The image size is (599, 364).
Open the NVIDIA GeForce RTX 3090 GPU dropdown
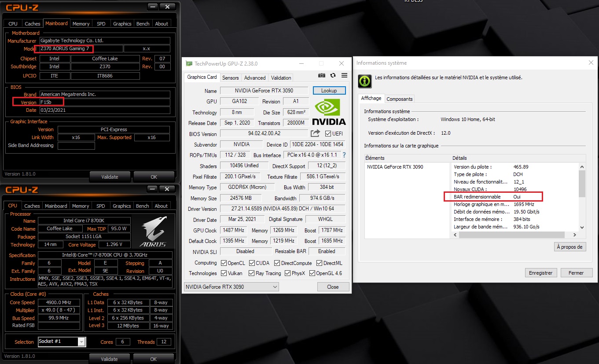coord(232,287)
